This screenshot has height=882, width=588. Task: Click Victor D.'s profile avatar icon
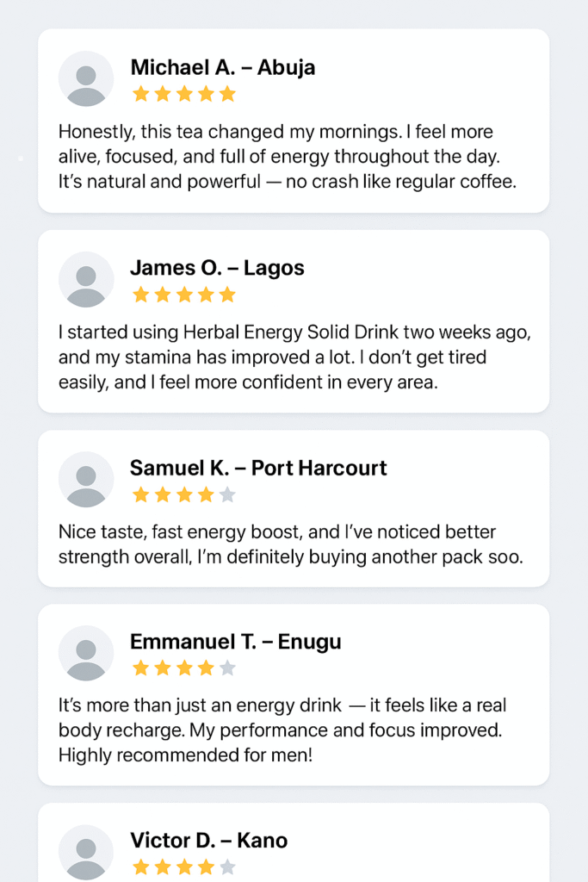(86, 853)
